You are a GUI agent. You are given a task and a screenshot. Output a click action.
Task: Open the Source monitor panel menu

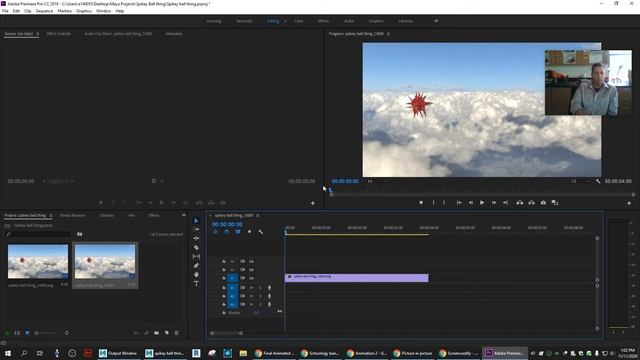tap(38, 33)
